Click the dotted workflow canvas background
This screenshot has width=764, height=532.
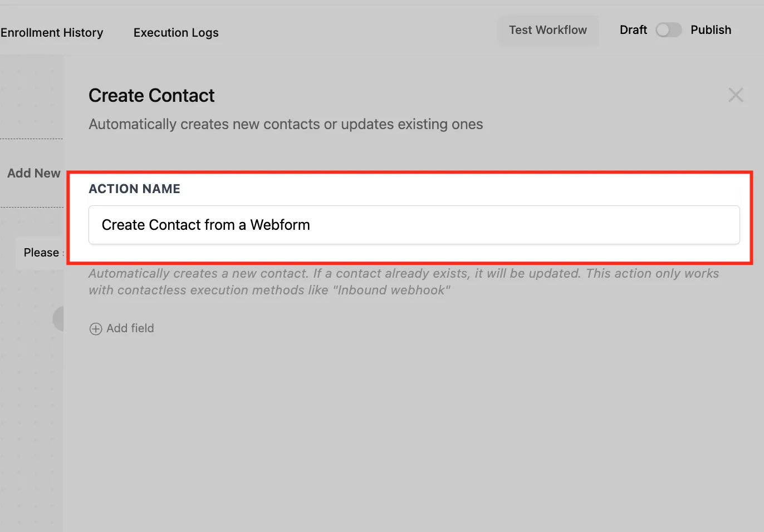tap(31, 417)
